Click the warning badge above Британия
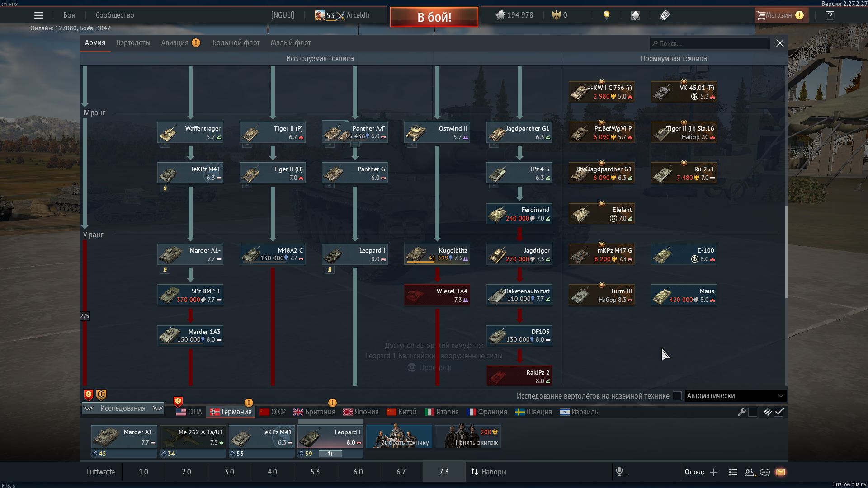The image size is (868, 488). tap(332, 403)
